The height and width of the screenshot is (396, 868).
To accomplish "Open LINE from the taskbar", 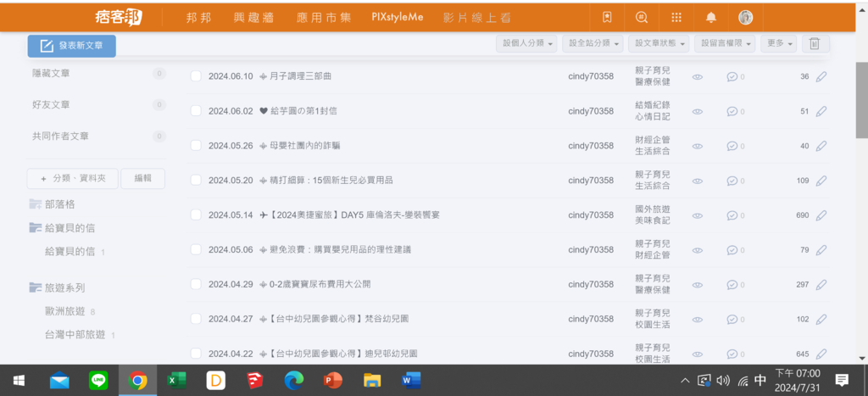I will (x=98, y=381).
